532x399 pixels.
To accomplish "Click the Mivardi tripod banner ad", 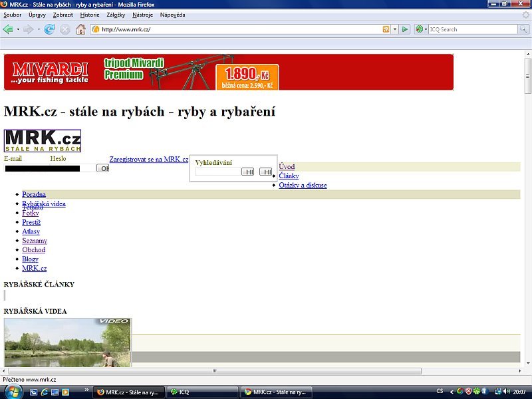I will tap(229, 72).
